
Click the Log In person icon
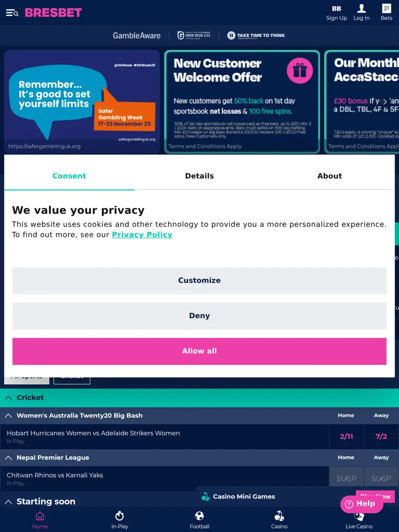pyautogui.click(x=362, y=8)
